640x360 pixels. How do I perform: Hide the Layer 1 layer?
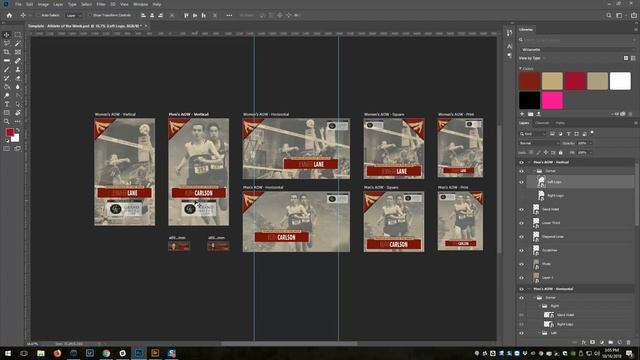pos(521,278)
